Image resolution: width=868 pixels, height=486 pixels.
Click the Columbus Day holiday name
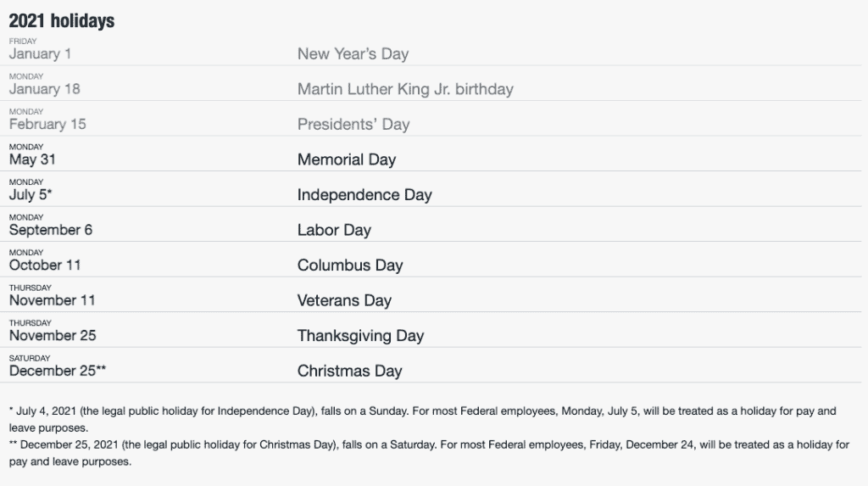coord(350,265)
